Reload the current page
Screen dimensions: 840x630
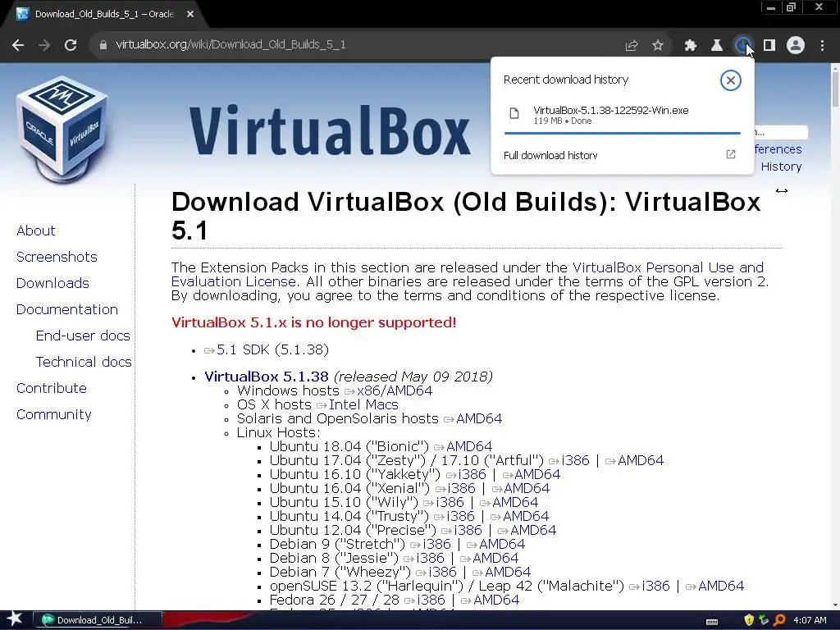pyautogui.click(x=71, y=45)
